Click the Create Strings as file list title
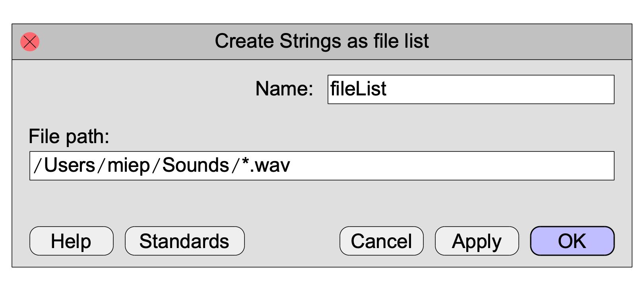Viewport: 644px width, 291px height. (x=322, y=41)
